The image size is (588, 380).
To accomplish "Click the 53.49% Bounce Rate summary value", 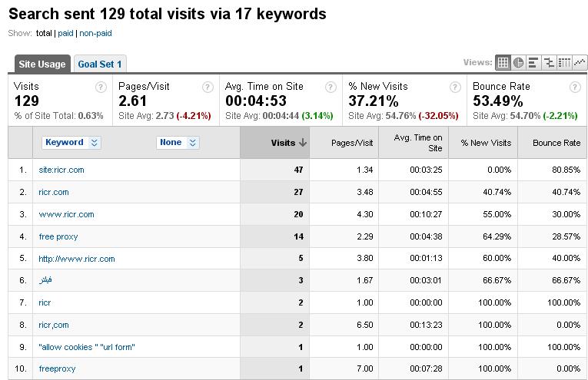I will pos(497,101).
